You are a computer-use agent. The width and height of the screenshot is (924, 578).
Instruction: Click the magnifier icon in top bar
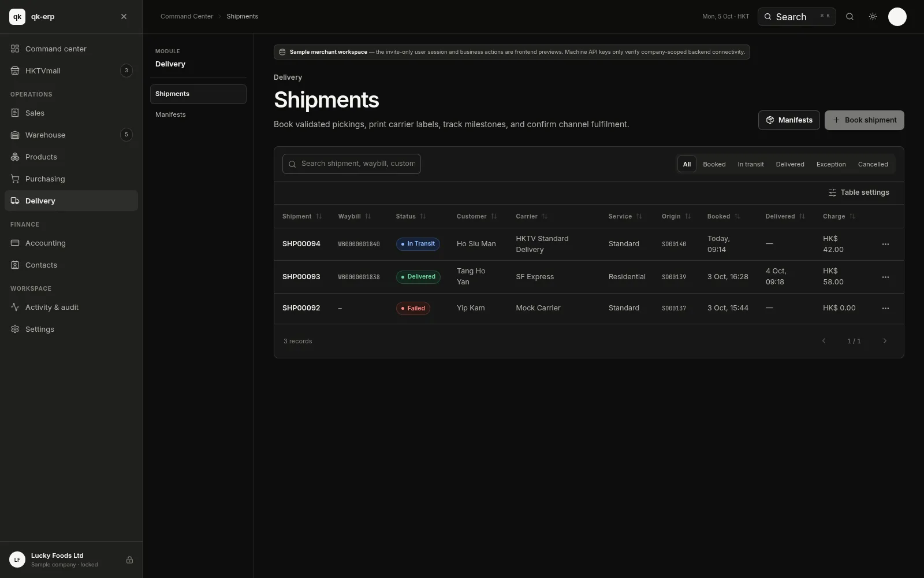pyautogui.click(x=850, y=17)
